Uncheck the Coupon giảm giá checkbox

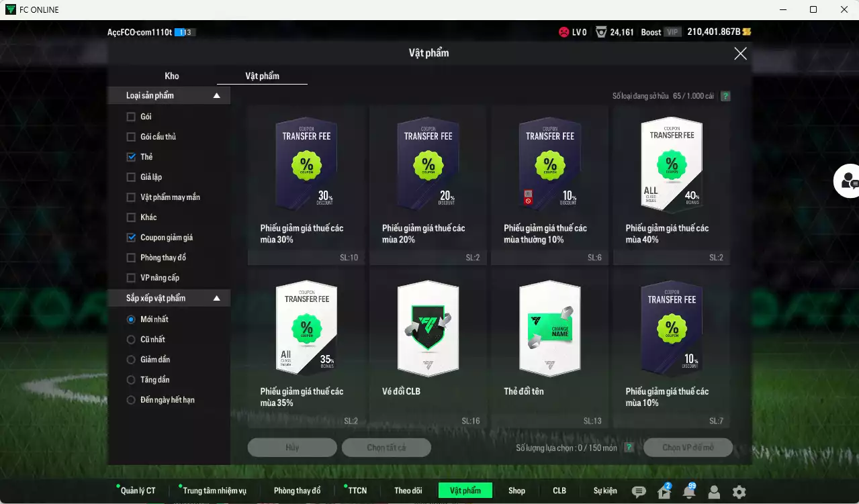[x=131, y=238]
